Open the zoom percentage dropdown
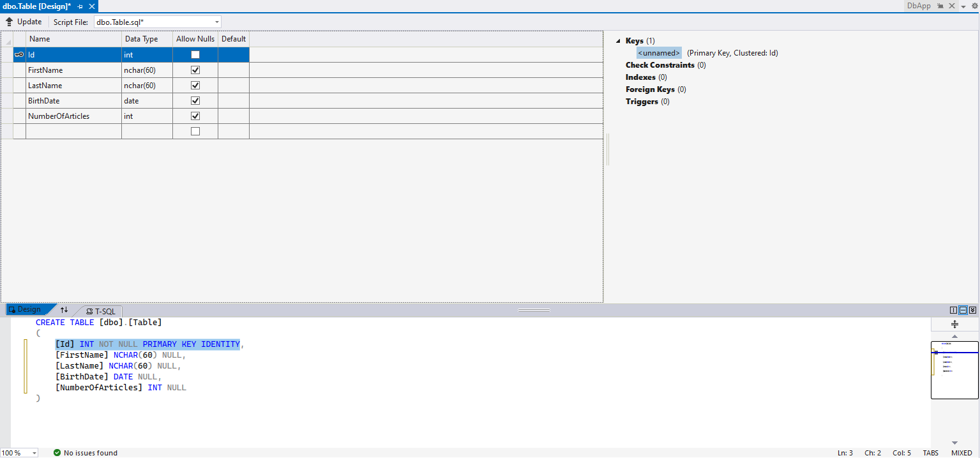 (35, 453)
